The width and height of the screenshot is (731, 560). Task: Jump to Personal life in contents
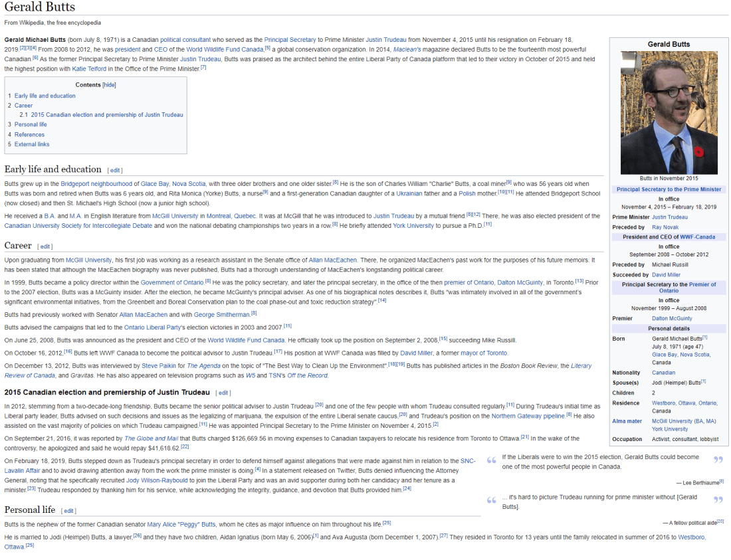coord(31,124)
